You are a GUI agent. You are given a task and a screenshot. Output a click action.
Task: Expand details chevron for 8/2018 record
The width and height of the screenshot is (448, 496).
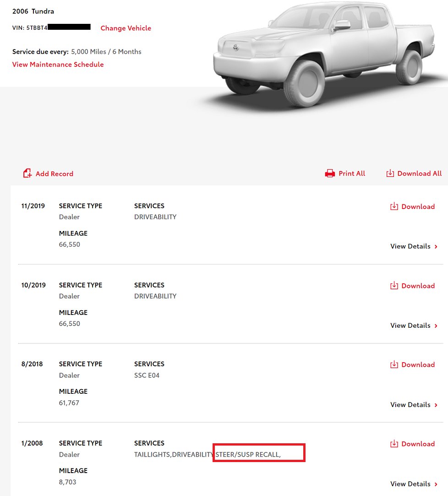(x=436, y=405)
